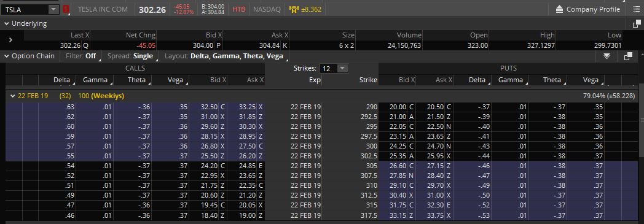The image size is (644, 224).
Task: Click the call ask 28.95 at 297.5 strike
Action: click(248, 136)
